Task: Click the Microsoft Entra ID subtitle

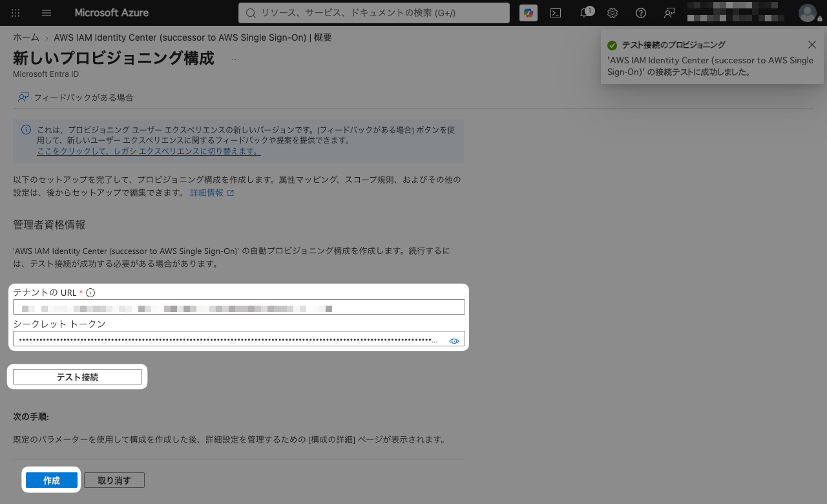Action: 46,74
